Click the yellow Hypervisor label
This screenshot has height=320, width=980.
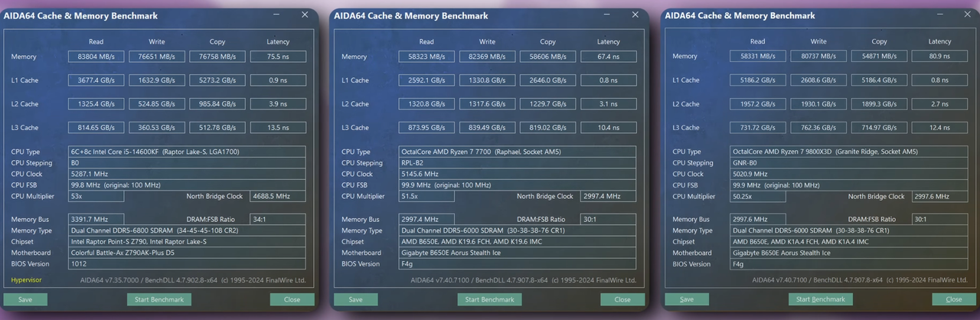pyautogui.click(x=26, y=279)
